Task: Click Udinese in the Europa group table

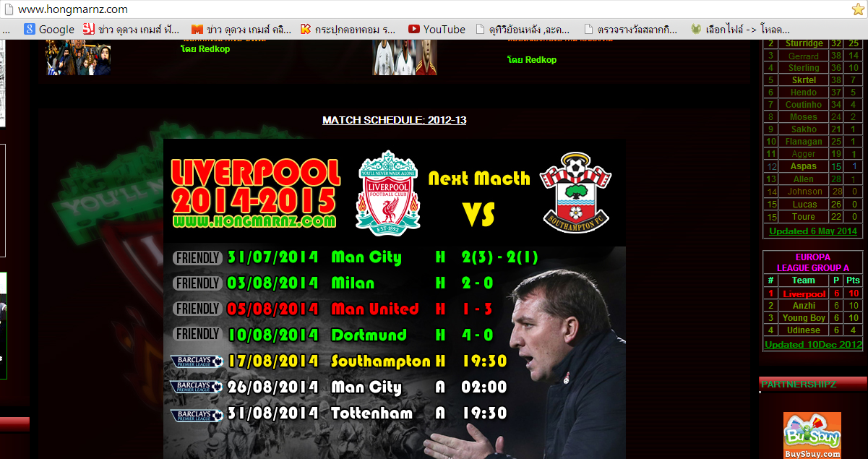Action: [x=804, y=330]
